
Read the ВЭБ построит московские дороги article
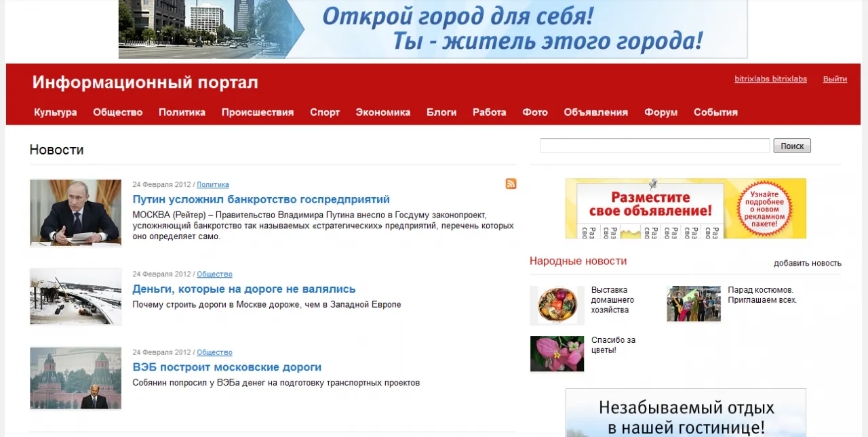point(227,367)
